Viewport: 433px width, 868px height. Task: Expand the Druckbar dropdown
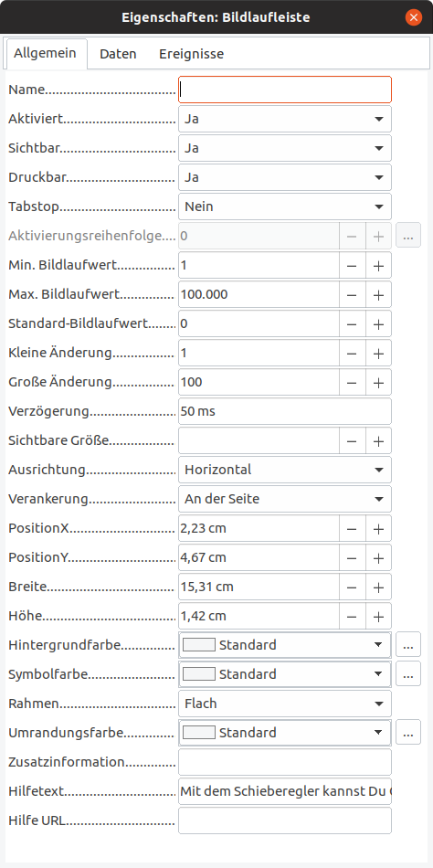point(285,177)
